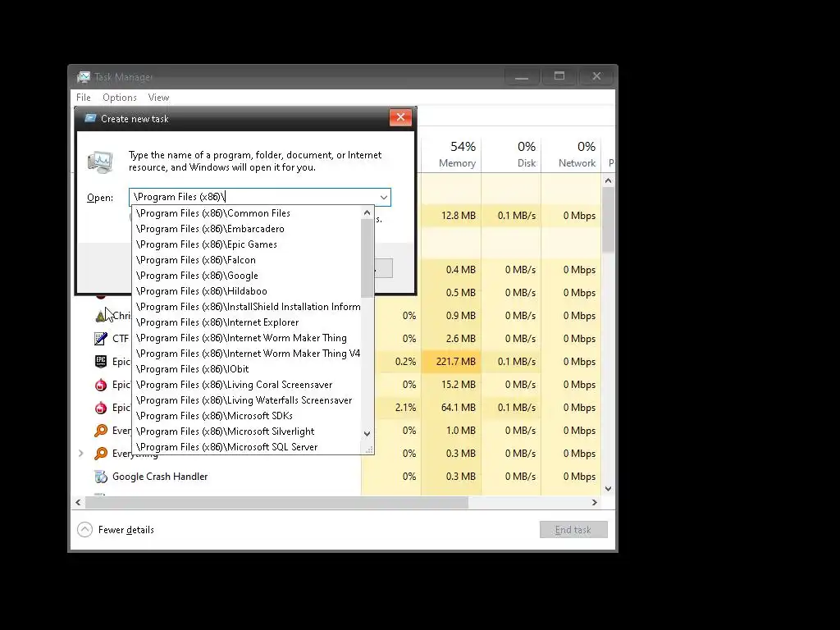Click the Google Crash Handler process name

pyautogui.click(x=160, y=477)
